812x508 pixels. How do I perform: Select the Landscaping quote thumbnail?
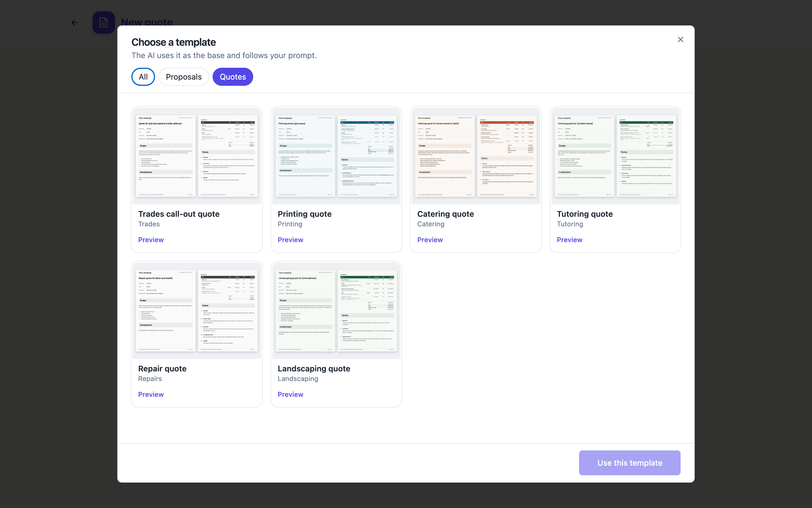click(336, 310)
